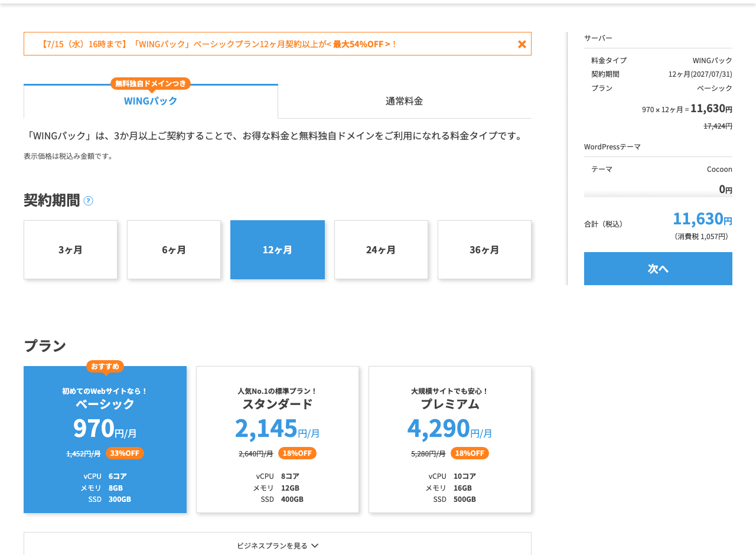This screenshot has height=555, width=756.
Task: Click the struck-through 17,424円 price
Action: click(718, 126)
